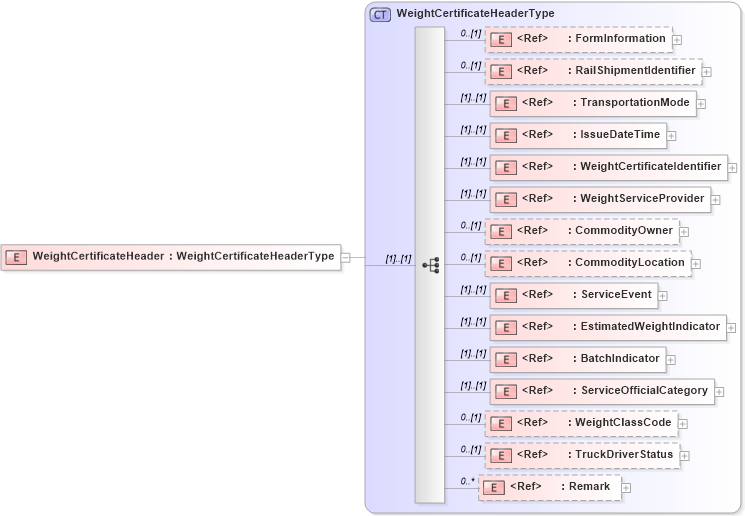Click the E icon of EstimatedWeightIndicator

506,328
